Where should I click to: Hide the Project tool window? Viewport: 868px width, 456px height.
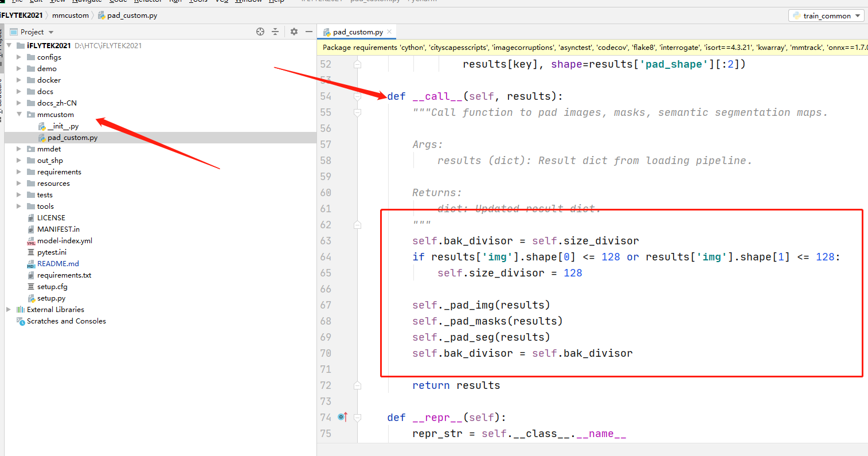309,32
